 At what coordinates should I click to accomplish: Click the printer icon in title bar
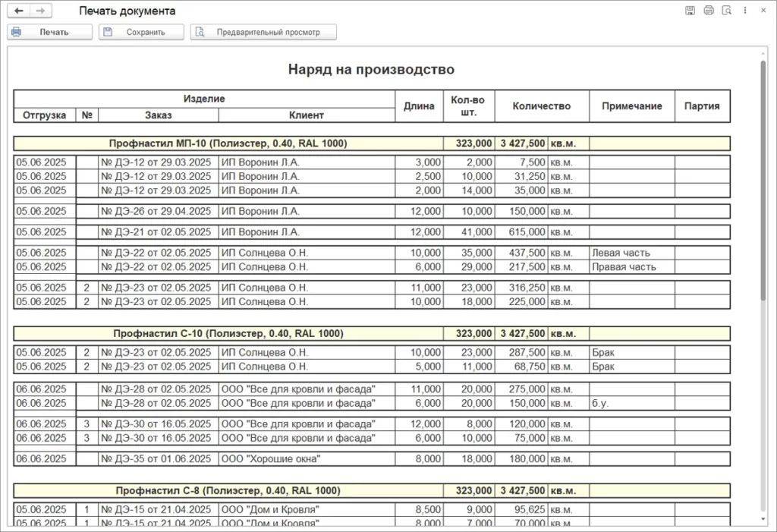709,10
